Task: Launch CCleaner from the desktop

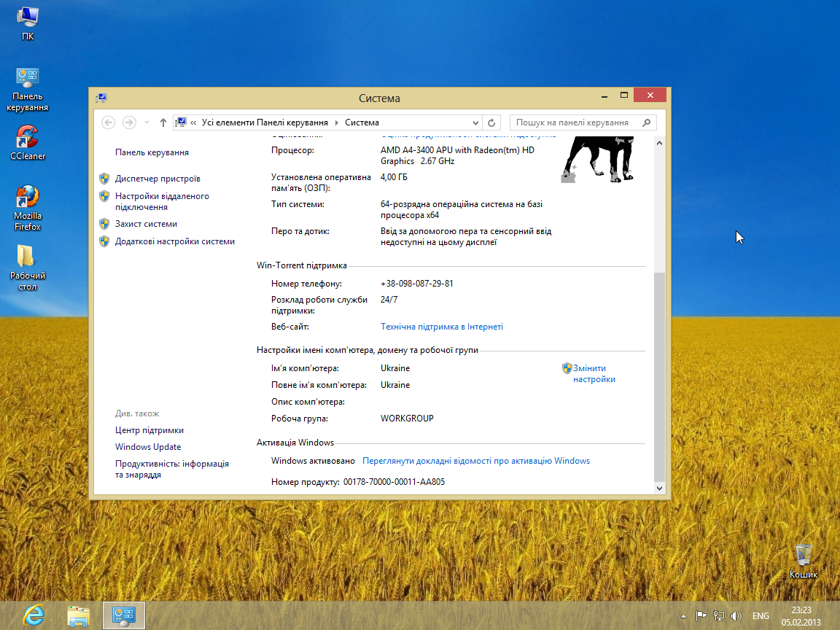Action: tap(27, 143)
